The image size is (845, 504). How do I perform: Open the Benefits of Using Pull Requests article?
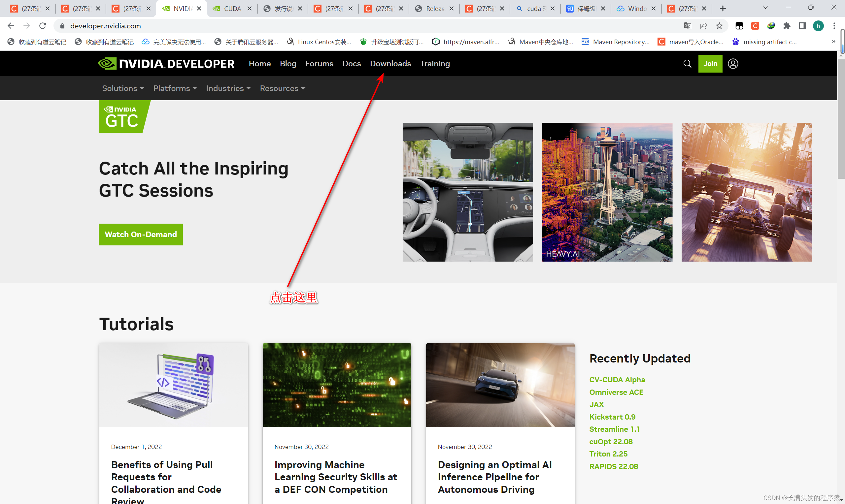166,482
